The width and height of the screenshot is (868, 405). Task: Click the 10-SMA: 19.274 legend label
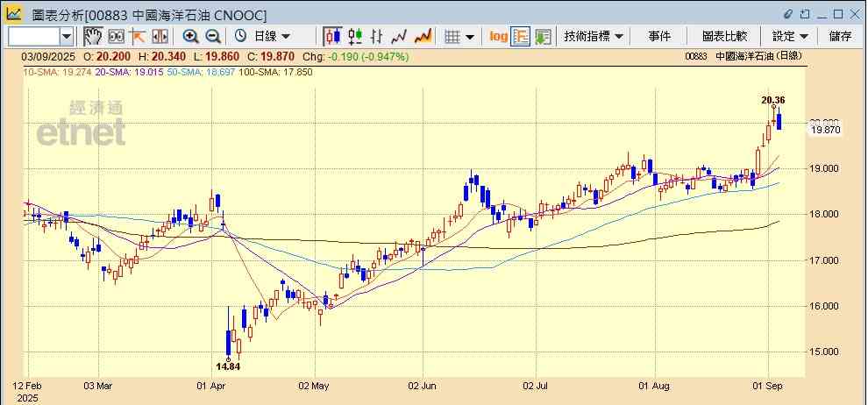click(x=58, y=72)
